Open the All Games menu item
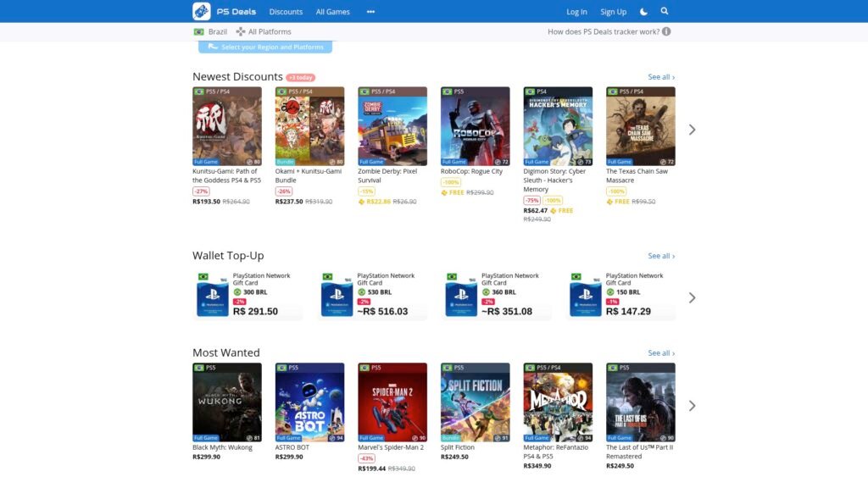The width and height of the screenshot is (868, 488). tap(332, 12)
